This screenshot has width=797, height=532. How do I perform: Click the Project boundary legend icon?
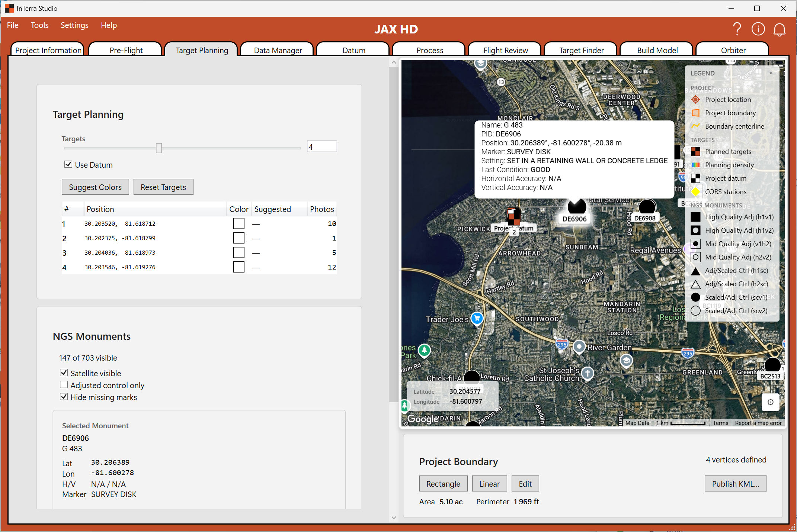pyautogui.click(x=695, y=113)
